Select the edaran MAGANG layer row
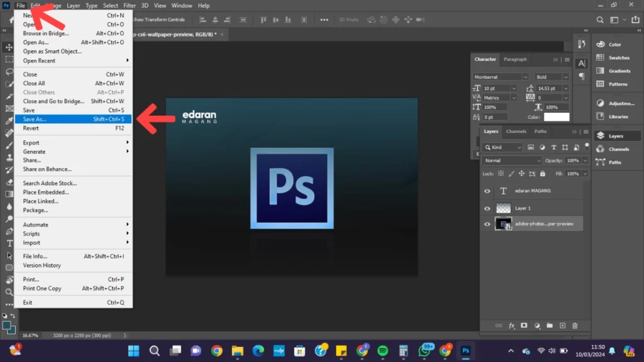Viewport: 644px width, 362px height. point(533,191)
